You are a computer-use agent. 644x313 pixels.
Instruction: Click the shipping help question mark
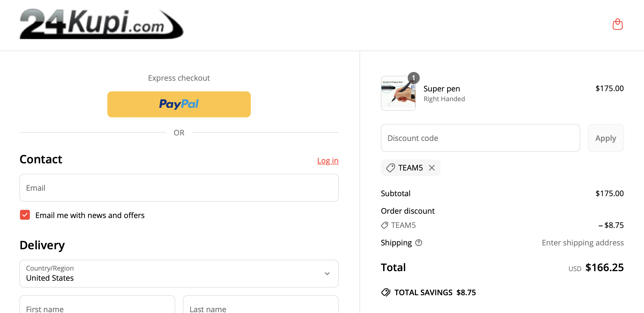coord(419,243)
